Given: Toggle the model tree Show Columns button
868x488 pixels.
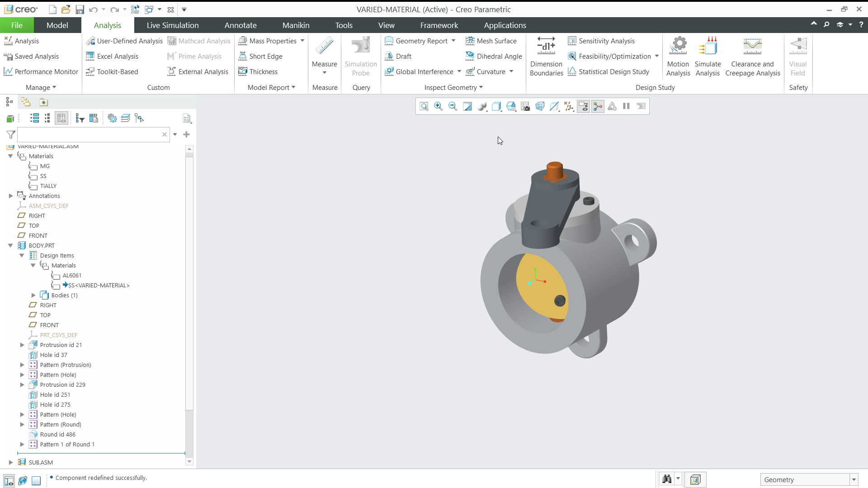Looking at the screenshot, I should click(x=61, y=118).
